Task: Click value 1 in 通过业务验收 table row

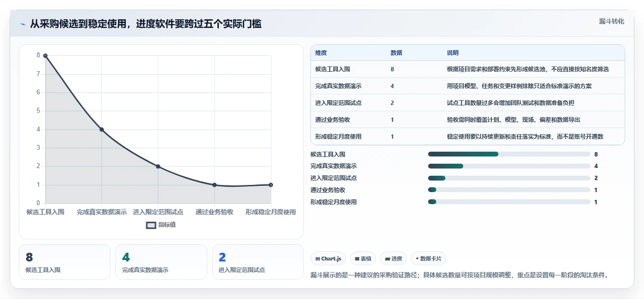Action: coord(392,120)
